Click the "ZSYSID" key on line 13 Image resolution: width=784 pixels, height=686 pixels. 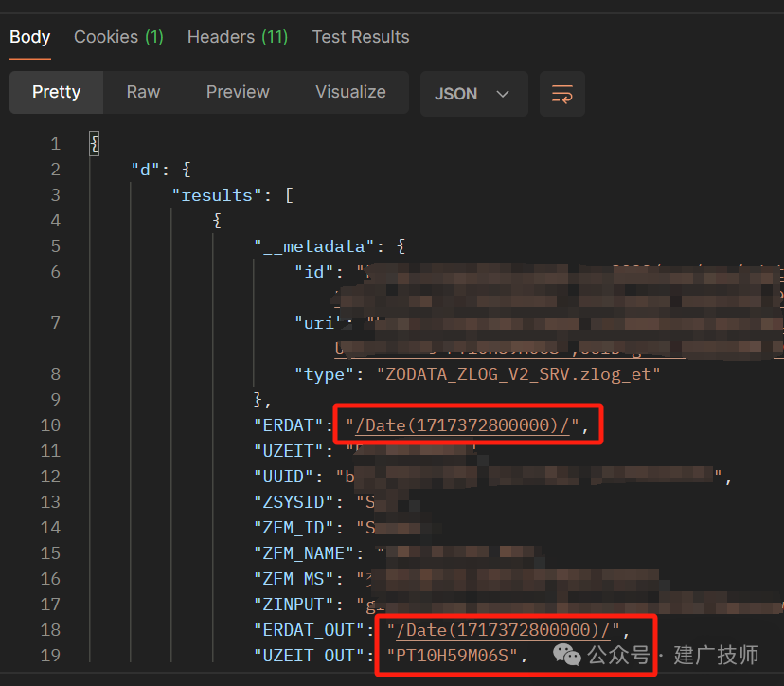[x=294, y=502]
